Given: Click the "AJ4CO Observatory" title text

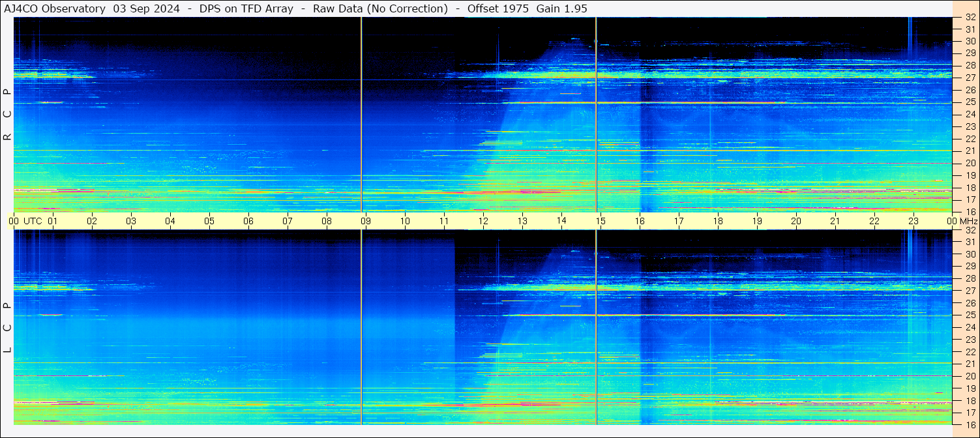Looking at the screenshot, I should tap(54, 8).
